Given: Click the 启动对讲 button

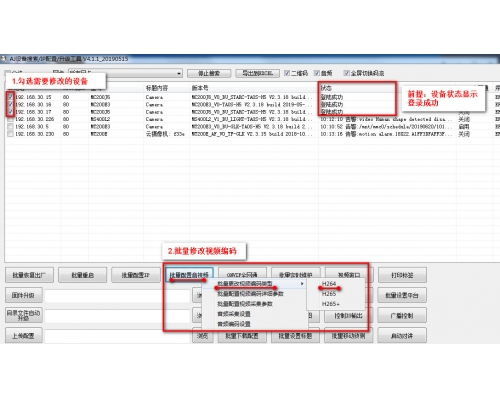Looking at the screenshot, I should (x=402, y=336).
